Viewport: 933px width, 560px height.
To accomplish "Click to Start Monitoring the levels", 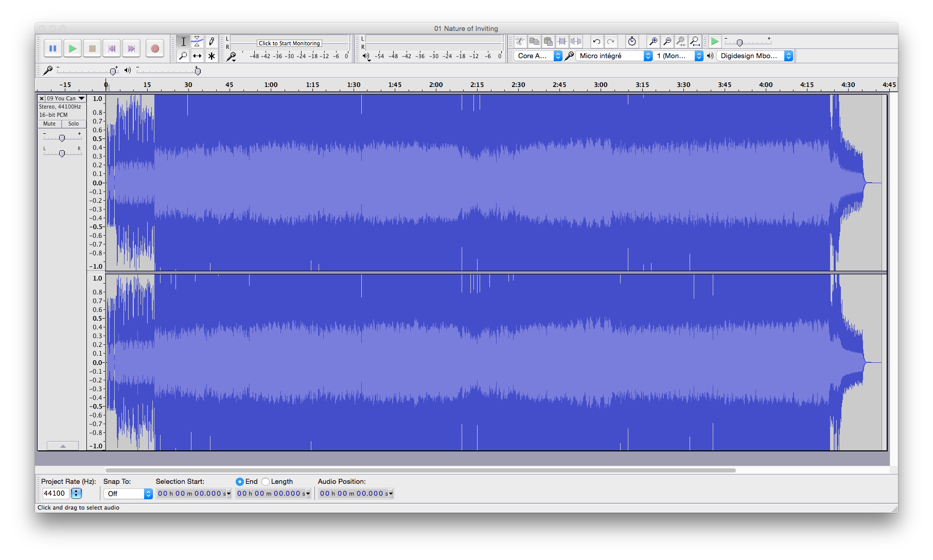I will [x=289, y=43].
